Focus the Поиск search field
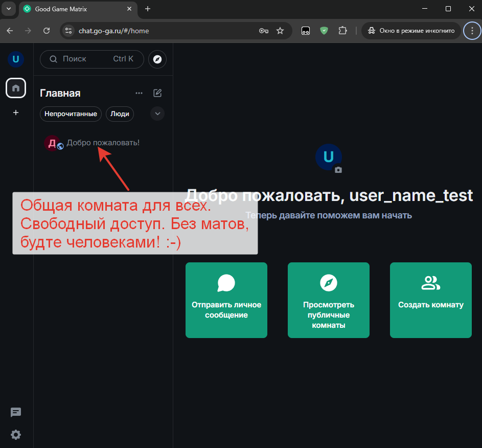The width and height of the screenshot is (482, 448). [x=92, y=59]
